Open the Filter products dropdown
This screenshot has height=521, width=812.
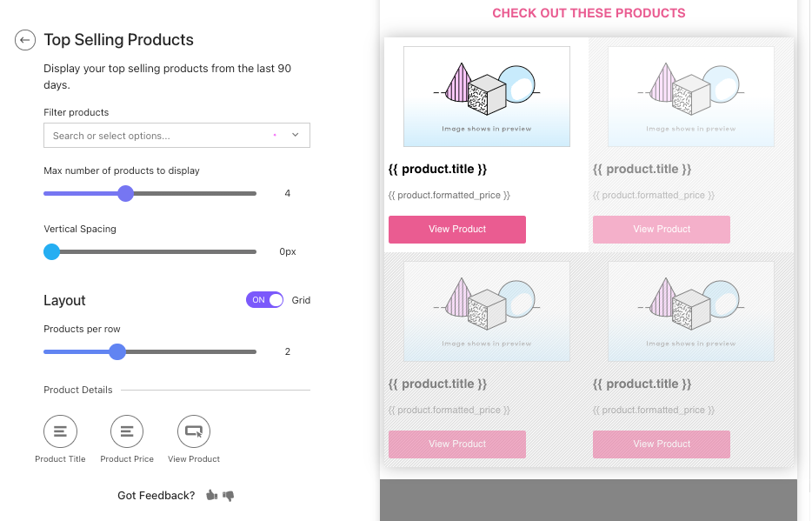176,135
